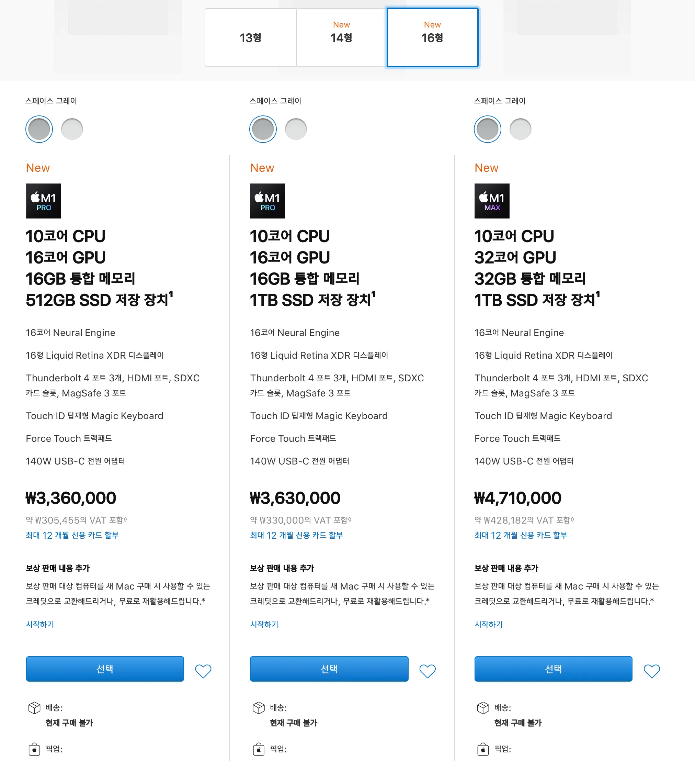
Task: Select space gray swatch in the middle column
Action: [263, 129]
